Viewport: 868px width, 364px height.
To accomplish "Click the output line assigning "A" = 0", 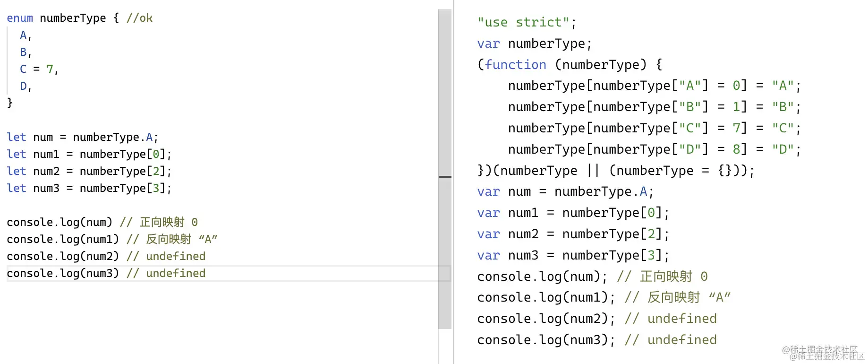I will (x=655, y=86).
